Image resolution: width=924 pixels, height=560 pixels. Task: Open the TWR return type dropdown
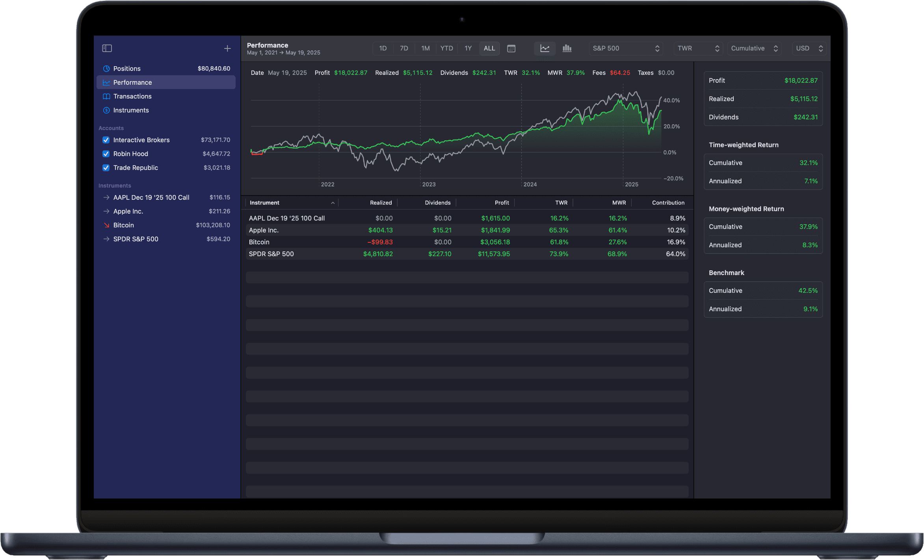pos(698,48)
